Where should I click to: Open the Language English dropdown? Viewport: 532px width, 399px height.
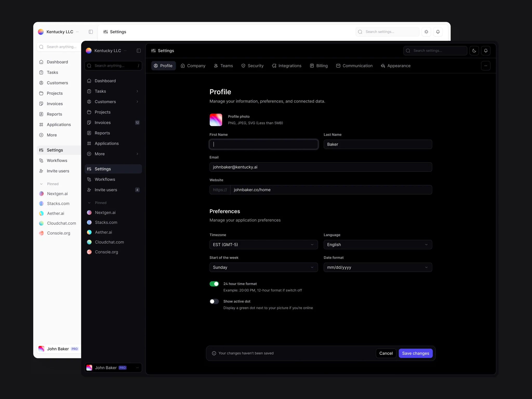point(378,245)
